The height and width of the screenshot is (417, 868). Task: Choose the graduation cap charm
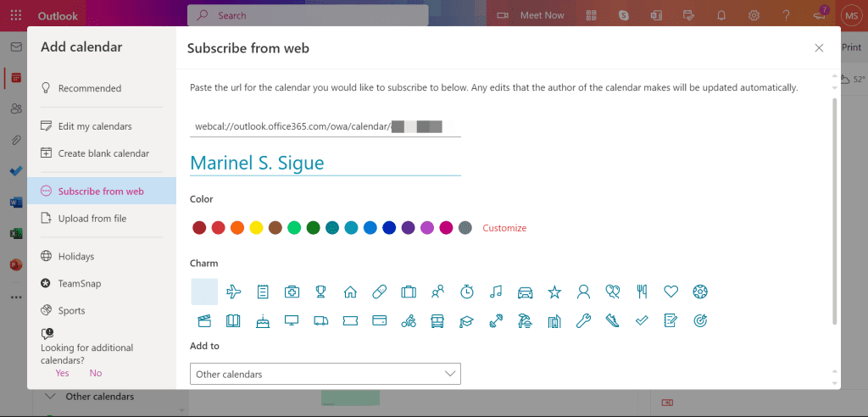[x=466, y=320]
